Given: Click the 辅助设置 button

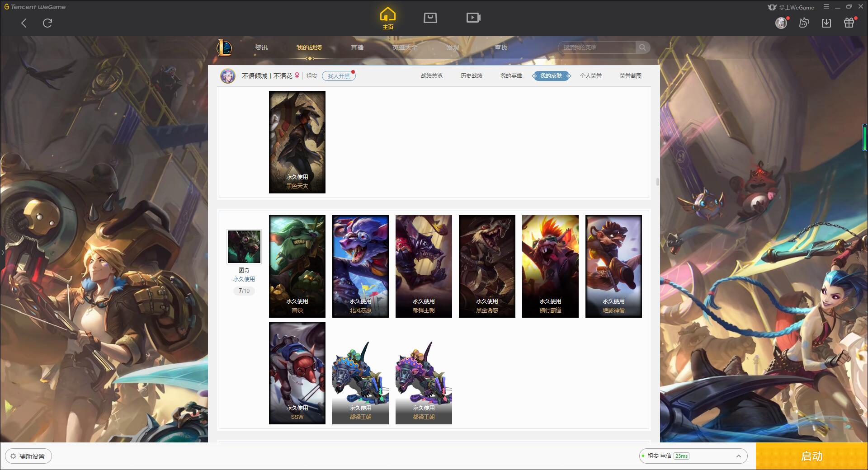Looking at the screenshot, I should pos(28,456).
